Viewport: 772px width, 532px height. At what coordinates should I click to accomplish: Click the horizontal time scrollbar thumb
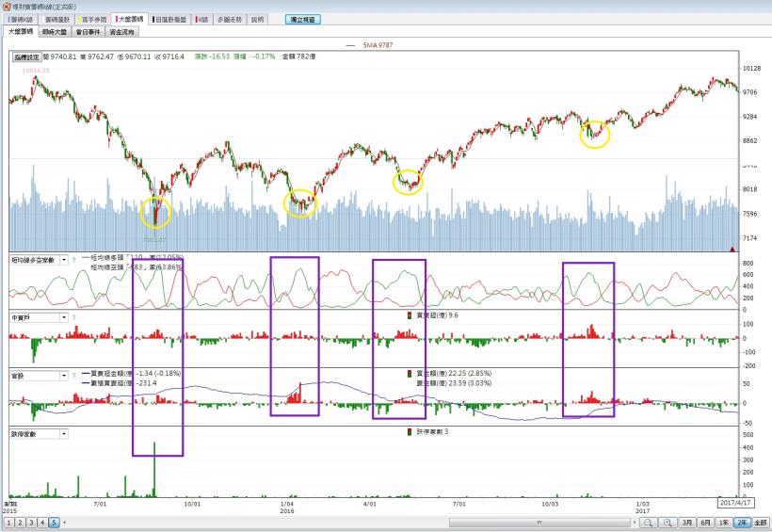pyautogui.click(x=539, y=523)
